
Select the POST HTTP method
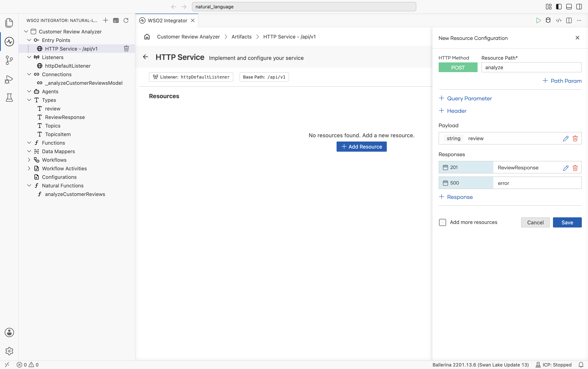tap(458, 67)
